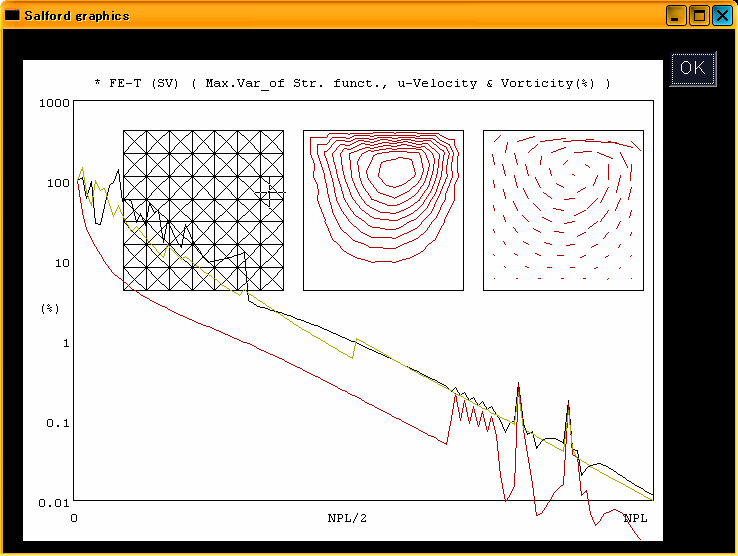
Task: Minimize the Salford graphics window
Action: click(x=676, y=16)
